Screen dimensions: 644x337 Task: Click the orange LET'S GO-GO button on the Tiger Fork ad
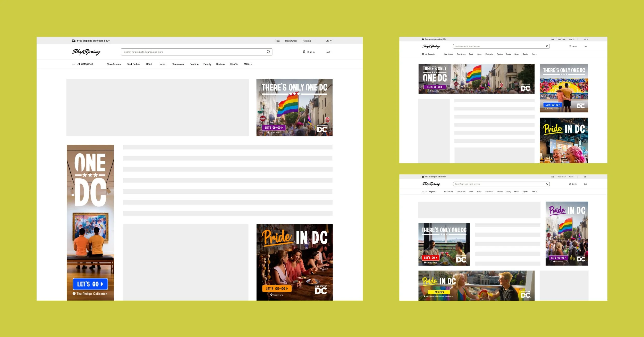(x=277, y=289)
